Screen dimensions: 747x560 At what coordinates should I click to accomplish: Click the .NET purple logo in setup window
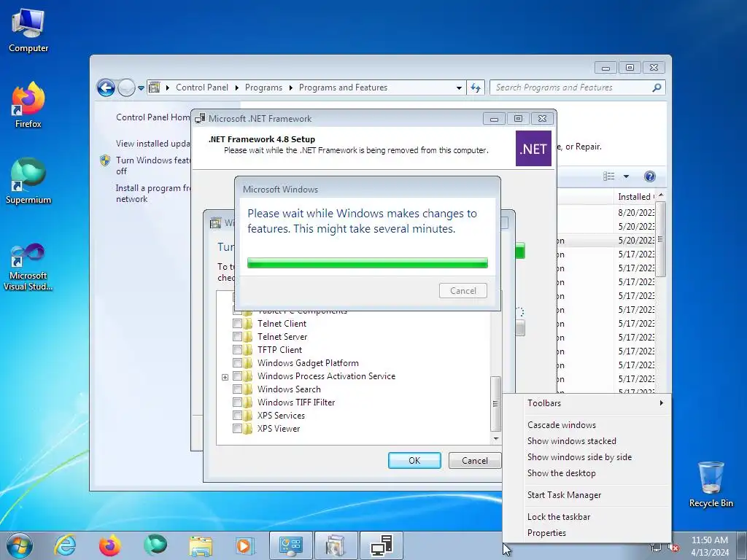coord(533,149)
